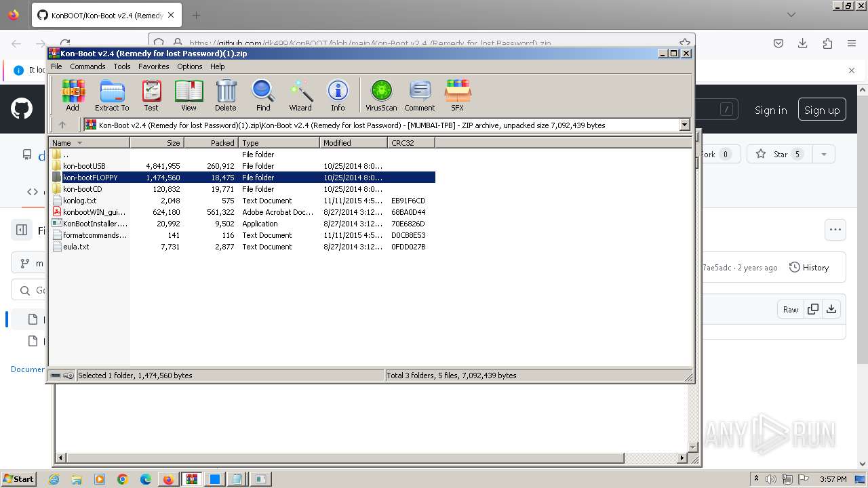Click the GitHub side panel toggle icon
The height and width of the screenshot is (488, 868).
click(x=22, y=230)
